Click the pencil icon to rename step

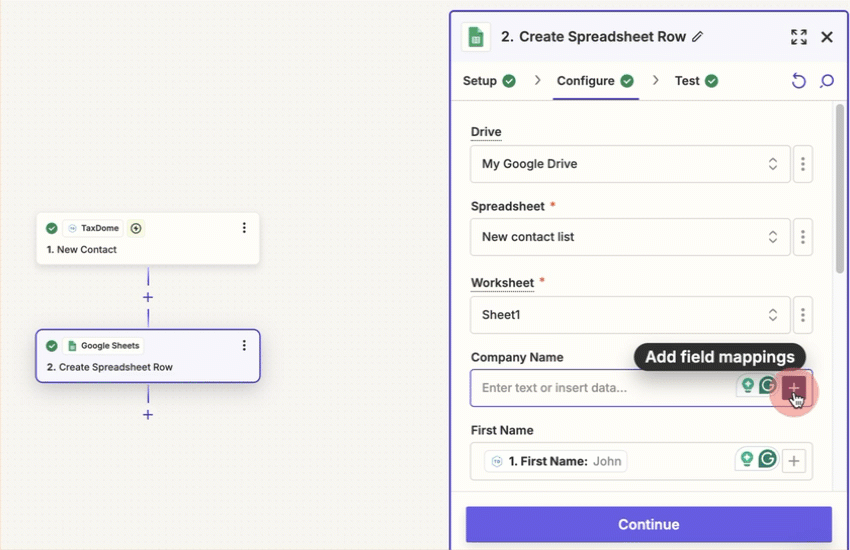click(698, 37)
